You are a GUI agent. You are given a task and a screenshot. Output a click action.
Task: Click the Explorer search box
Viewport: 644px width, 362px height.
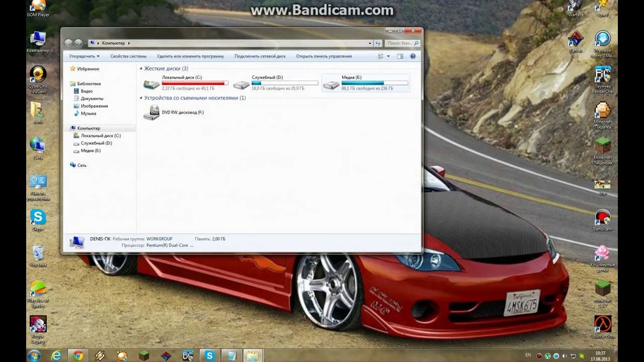[403, 43]
